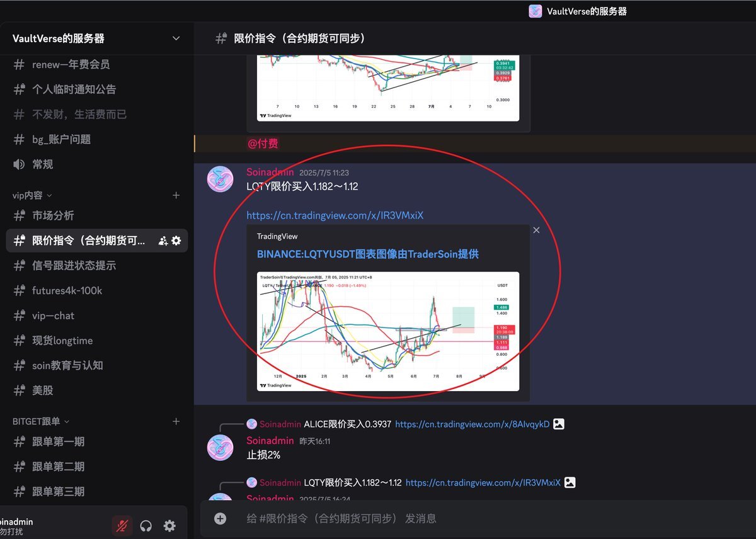The image size is (756, 539).
Task: Go to the 跟单第二期 channel
Action: [96, 467]
